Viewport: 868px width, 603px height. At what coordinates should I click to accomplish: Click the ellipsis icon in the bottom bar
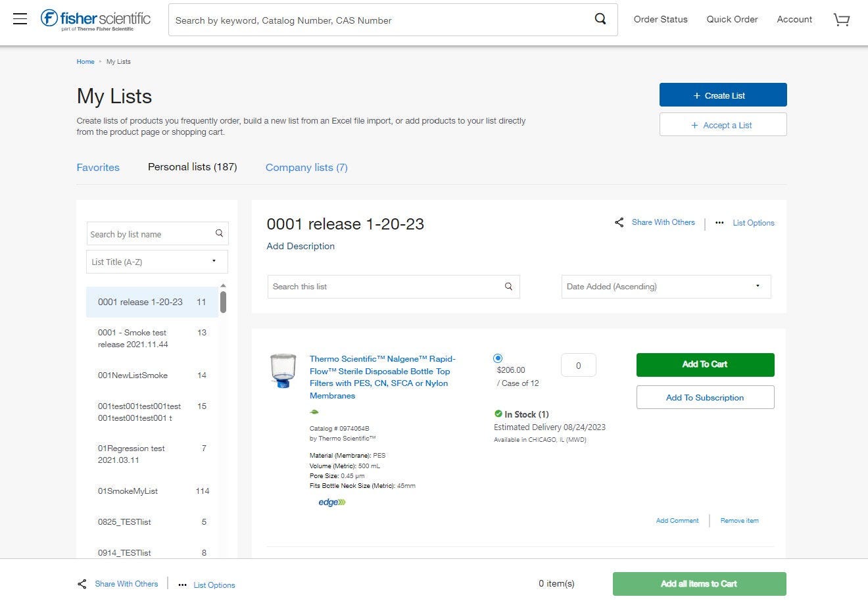[182, 585]
